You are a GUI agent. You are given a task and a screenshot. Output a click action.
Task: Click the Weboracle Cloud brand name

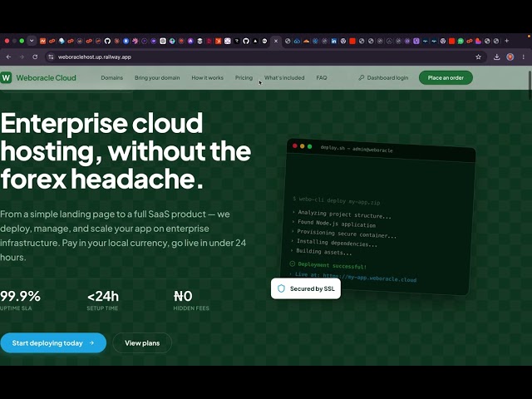[x=47, y=77]
